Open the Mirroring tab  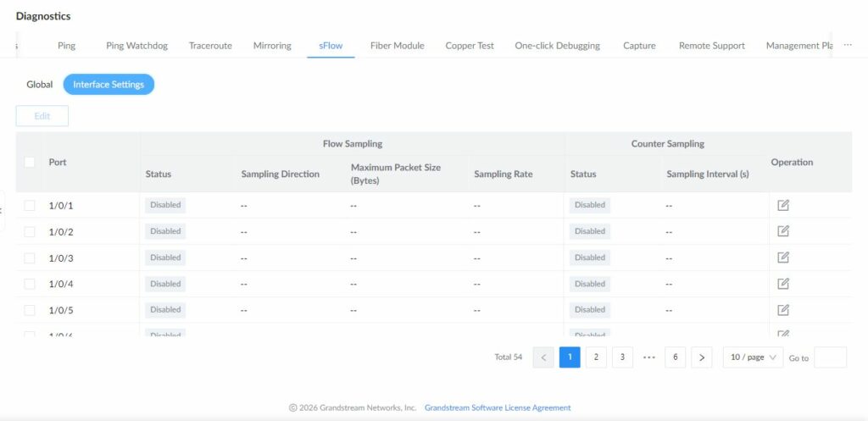[x=272, y=46]
